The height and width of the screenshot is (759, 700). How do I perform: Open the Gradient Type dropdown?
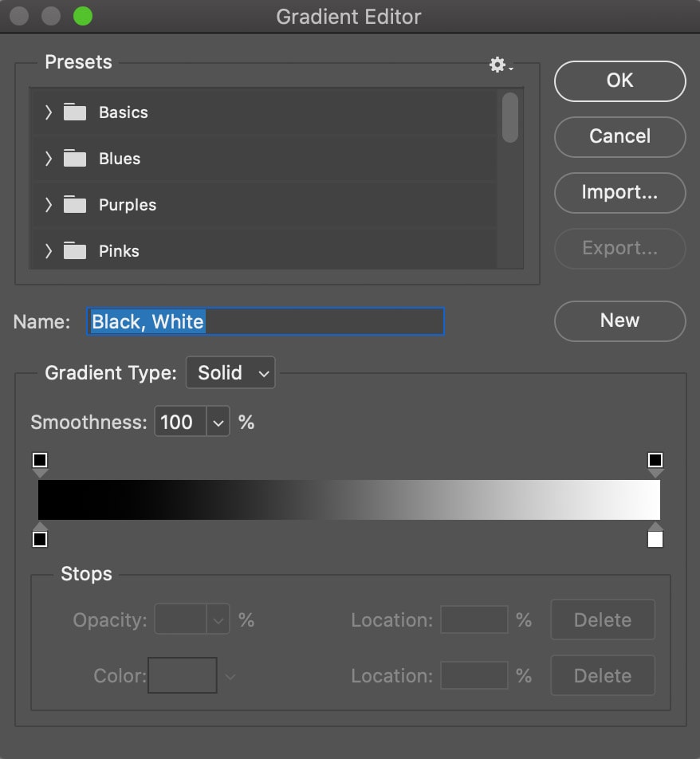230,373
